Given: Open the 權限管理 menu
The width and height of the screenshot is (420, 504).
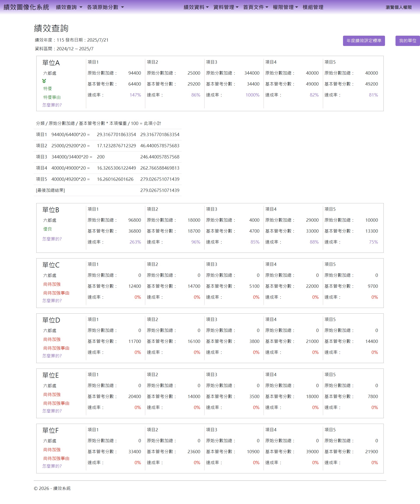Looking at the screenshot, I should coord(285,7).
